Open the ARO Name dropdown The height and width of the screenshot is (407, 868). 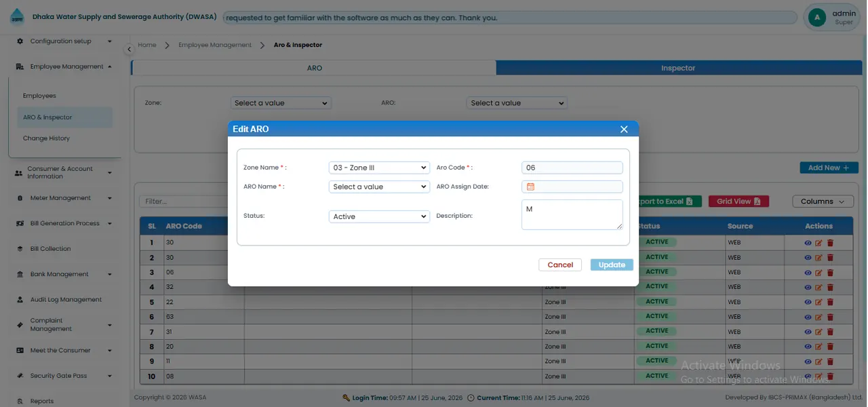tap(379, 187)
